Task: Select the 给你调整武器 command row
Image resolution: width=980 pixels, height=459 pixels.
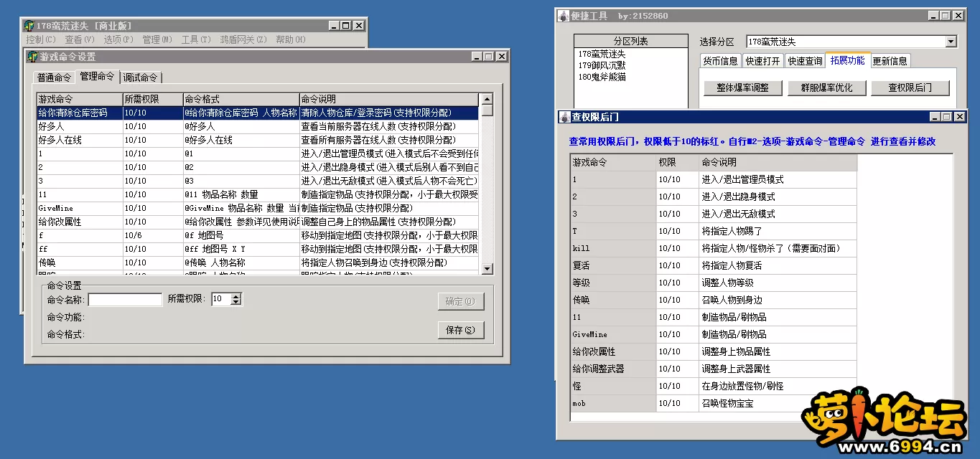Action: (714, 369)
